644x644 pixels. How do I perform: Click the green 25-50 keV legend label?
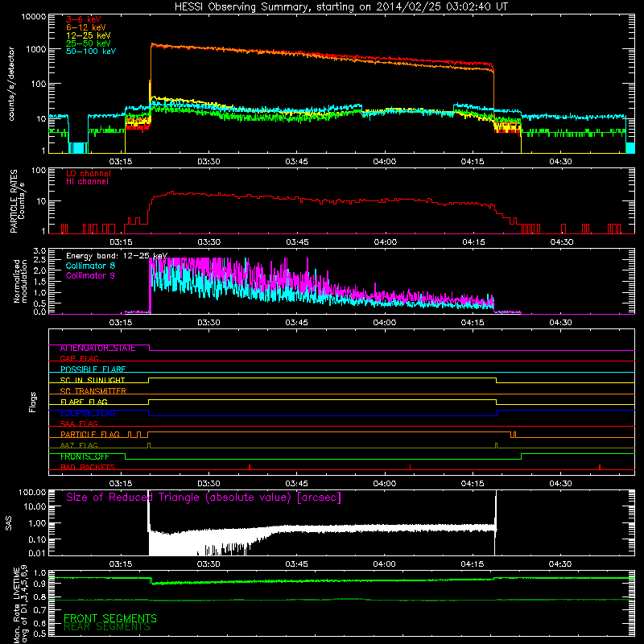click(x=89, y=43)
